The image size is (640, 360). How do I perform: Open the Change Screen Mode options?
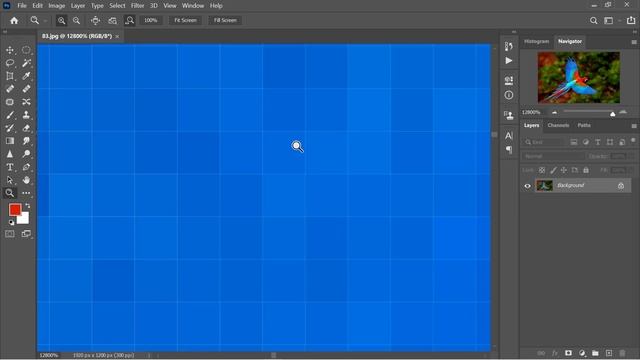click(26, 234)
